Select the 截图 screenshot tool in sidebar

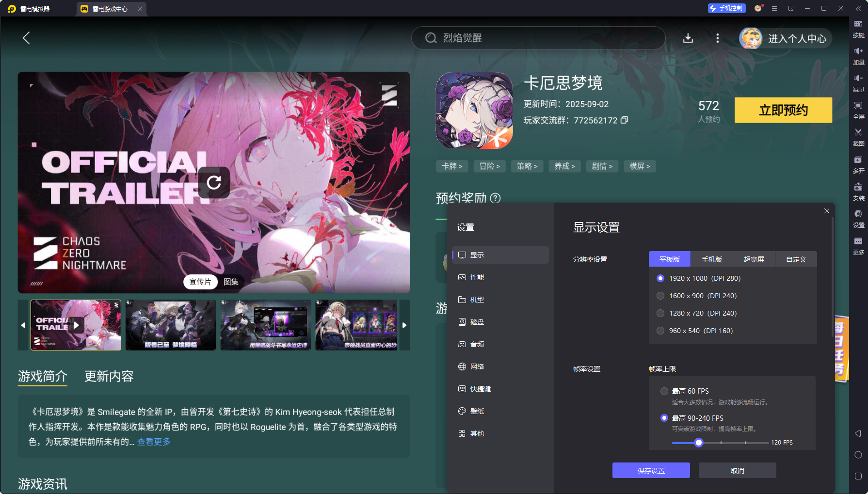pyautogui.click(x=858, y=137)
